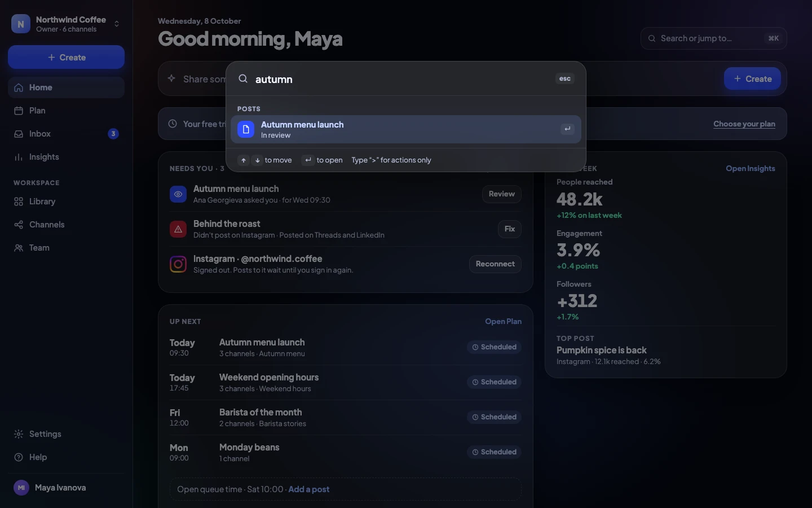This screenshot has width=812, height=508.
Task: Open Insights from the sidebar
Action: [66, 157]
